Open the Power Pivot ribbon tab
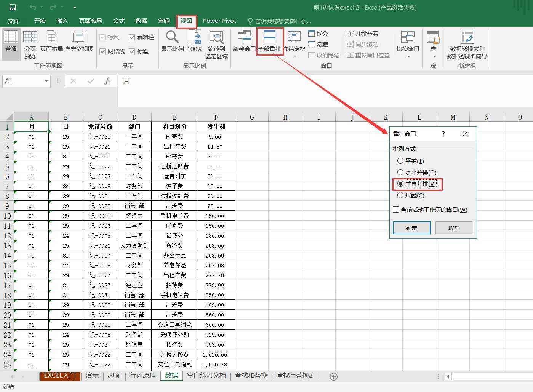This screenshot has height=392, width=533. [219, 21]
